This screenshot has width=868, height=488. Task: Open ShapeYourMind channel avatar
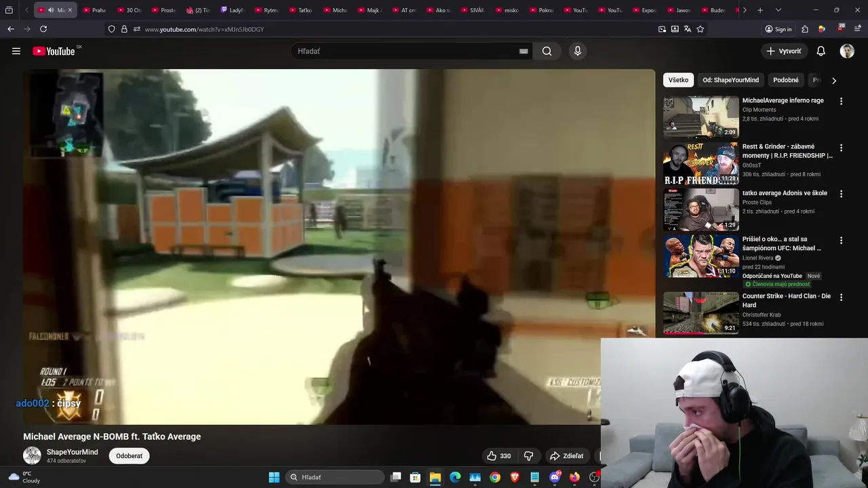[32, 455]
